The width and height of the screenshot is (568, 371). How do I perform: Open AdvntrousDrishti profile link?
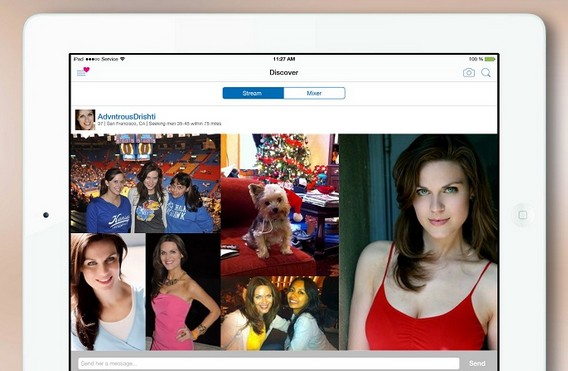point(126,116)
